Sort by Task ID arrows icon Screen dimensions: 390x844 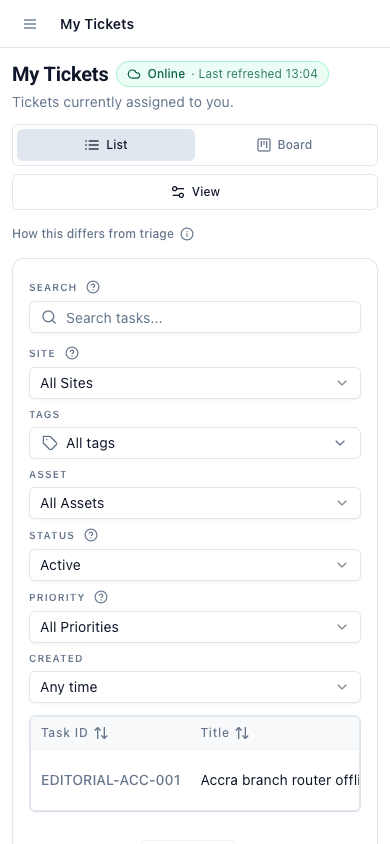101,733
